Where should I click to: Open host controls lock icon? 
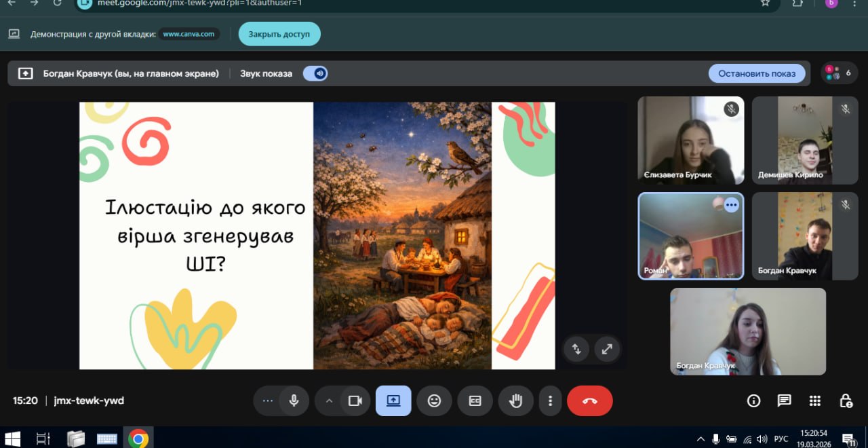pos(846,400)
